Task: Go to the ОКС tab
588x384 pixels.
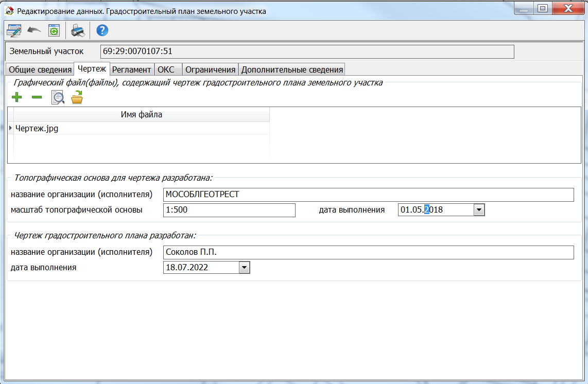Action: (x=166, y=69)
